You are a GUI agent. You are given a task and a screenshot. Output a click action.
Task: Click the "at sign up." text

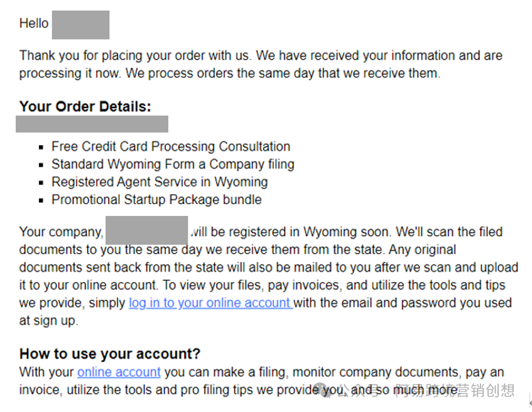48,321
